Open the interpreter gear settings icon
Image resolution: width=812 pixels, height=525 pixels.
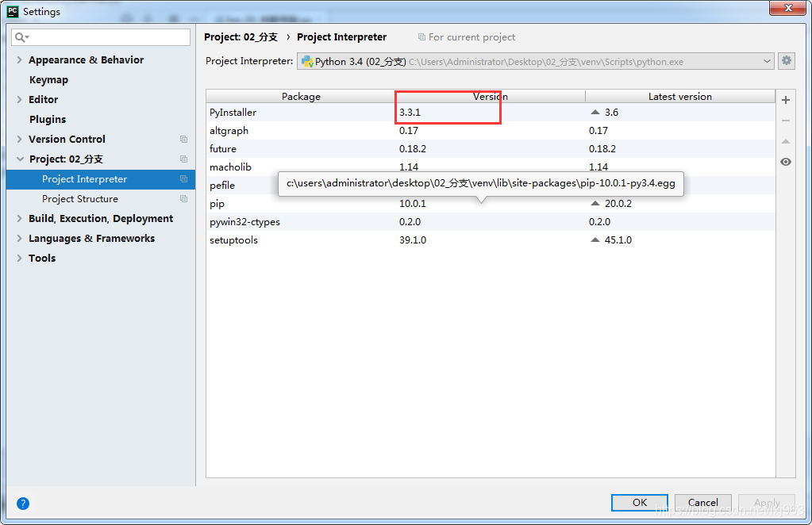point(787,61)
